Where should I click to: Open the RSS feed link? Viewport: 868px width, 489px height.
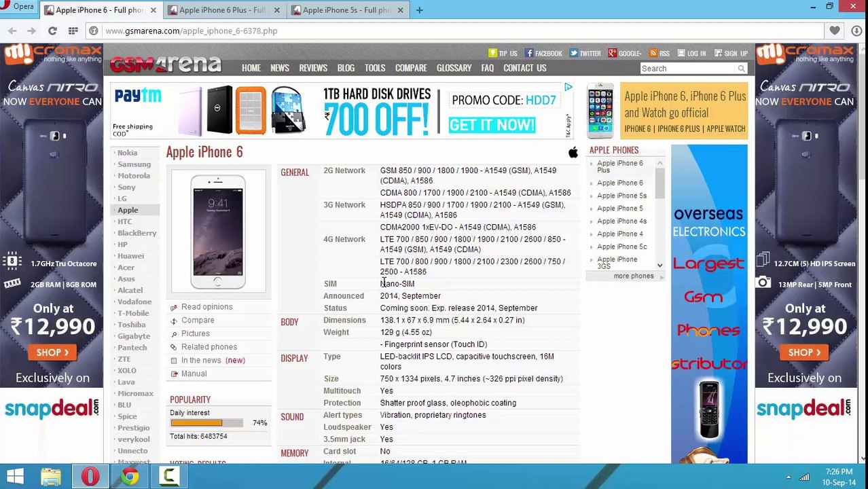pyautogui.click(x=659, y=53)
